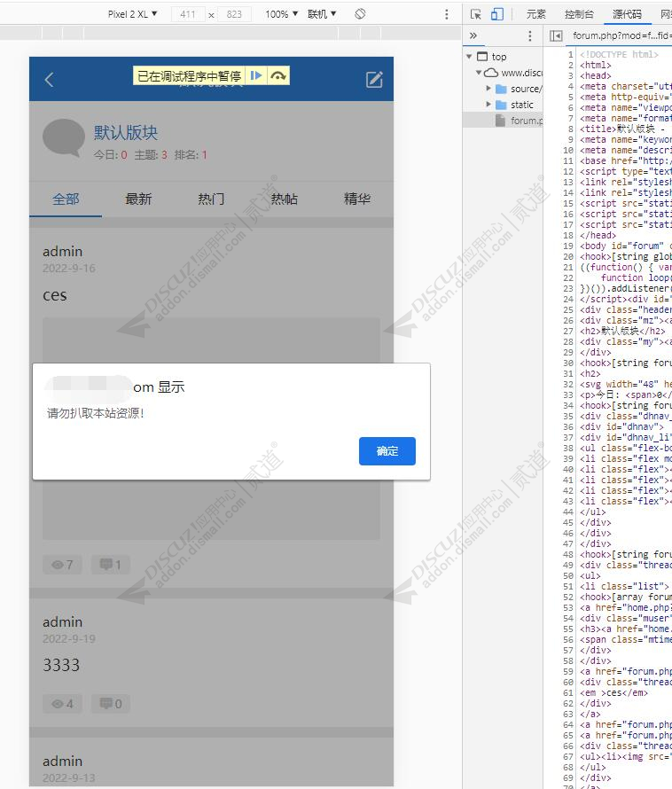Select the 最新 forum tab

(138, 199)
